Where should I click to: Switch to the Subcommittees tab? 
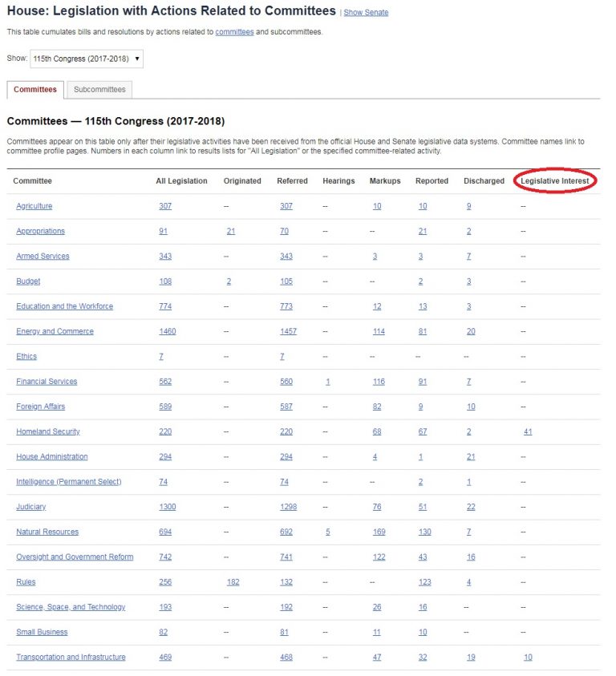tap(99, 90)
